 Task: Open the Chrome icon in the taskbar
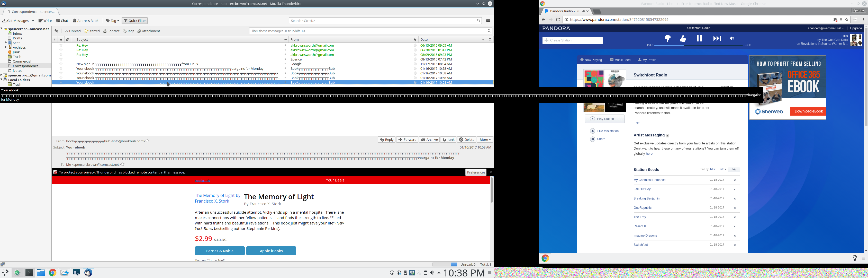(52, 273)
